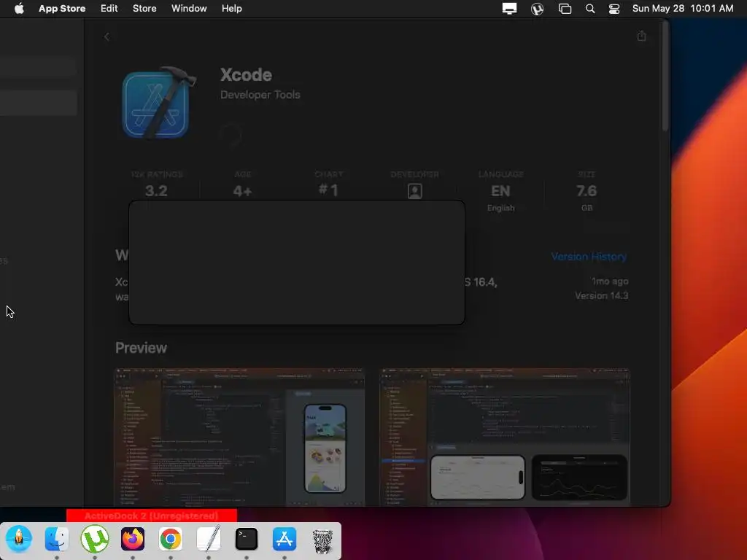Open the Store menu
The width and height of the screenshot is (747, 560).
tap(144, 8)
